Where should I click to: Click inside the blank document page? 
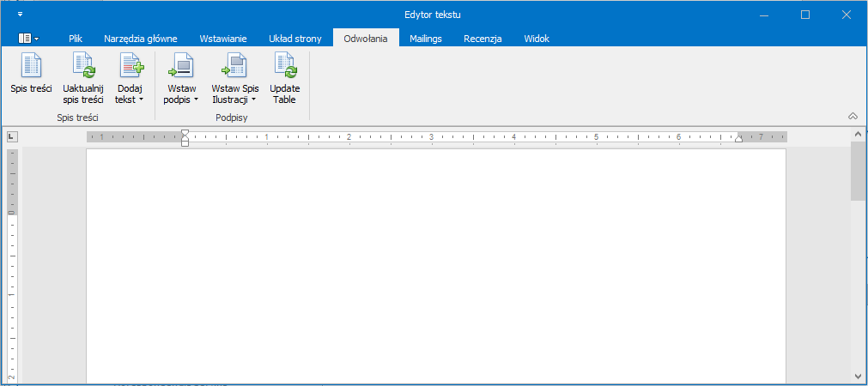coord(435,266)
